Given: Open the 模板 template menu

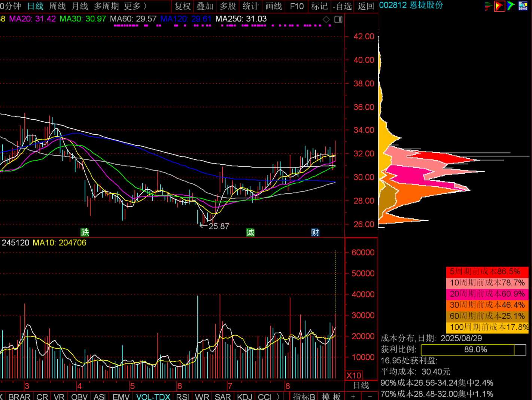Looking at the screenshot, I should pyautogui.click(x=331, y=397).
